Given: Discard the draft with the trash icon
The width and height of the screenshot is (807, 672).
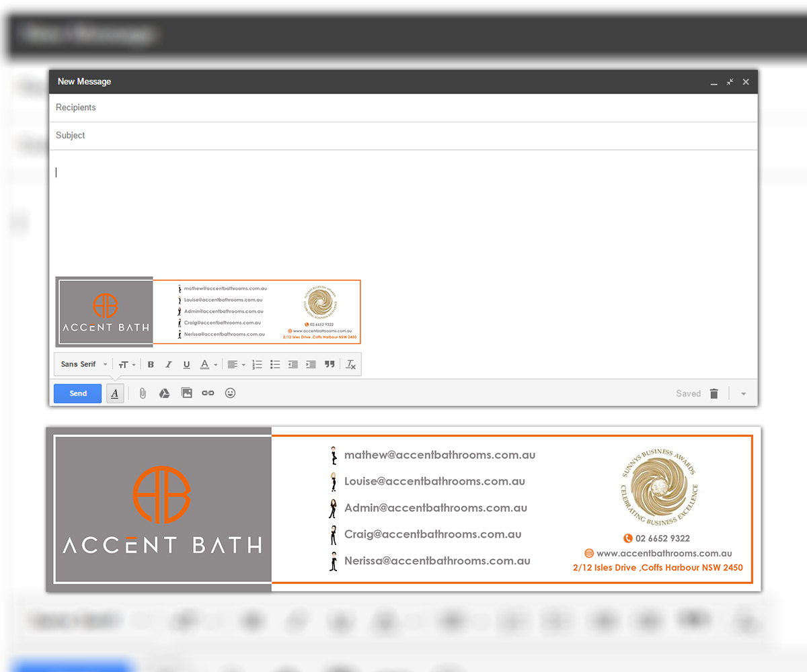Looking at the screenshot, I should pos(714,394).
